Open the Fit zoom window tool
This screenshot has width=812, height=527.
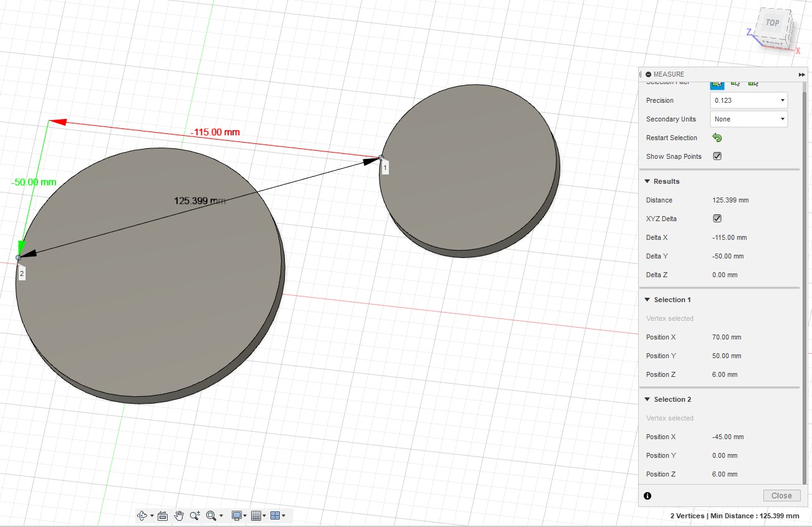pos(211,515)
